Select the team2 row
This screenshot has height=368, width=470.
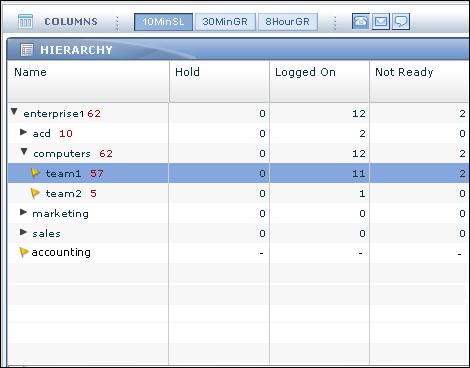point(238,193)
